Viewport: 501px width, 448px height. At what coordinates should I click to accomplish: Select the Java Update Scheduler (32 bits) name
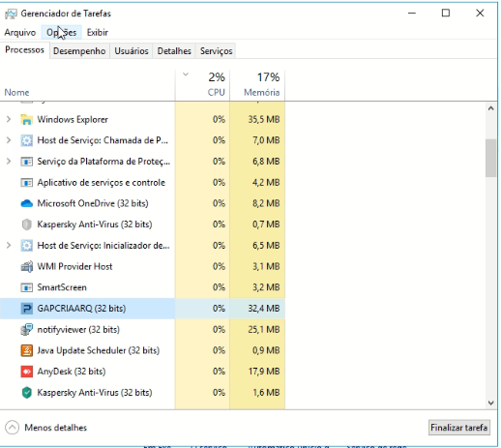[99, 350]
